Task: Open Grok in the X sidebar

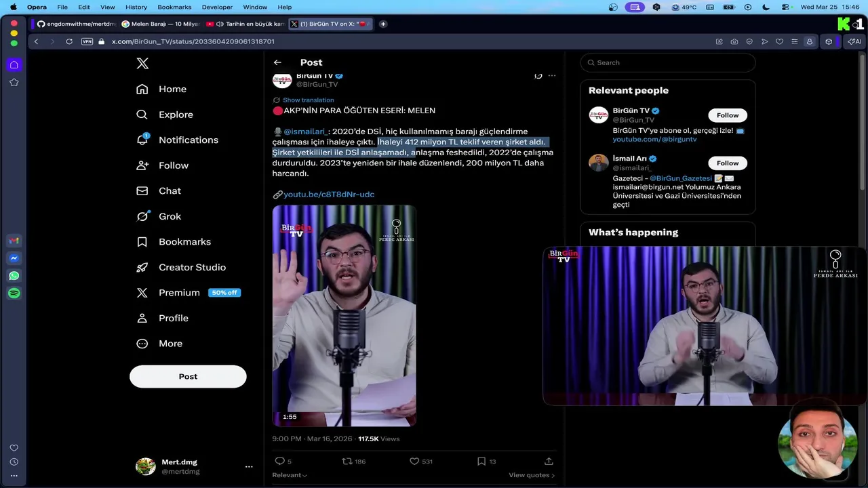Action: 159,216
